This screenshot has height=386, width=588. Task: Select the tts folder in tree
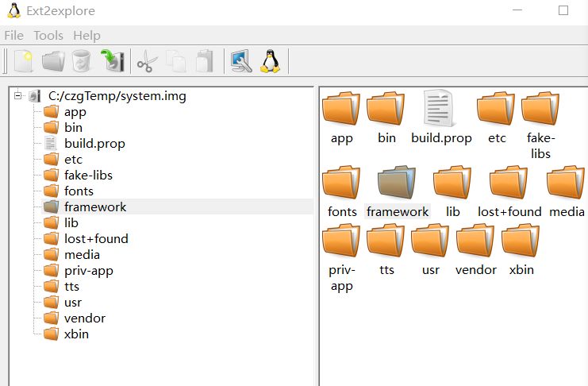point(71,287)
